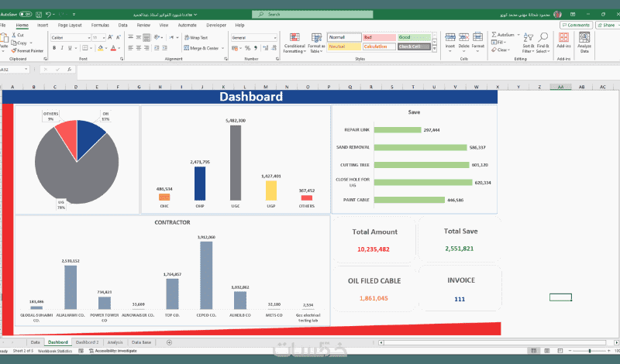Toggle Italic formatting
The image size is (620, 364).
(62, 48)
